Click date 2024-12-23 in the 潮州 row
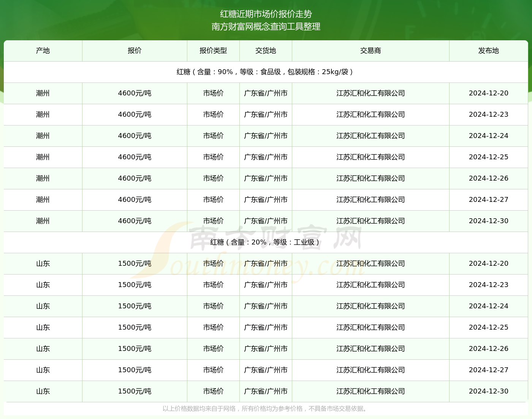Screen dimensions: 532x419 coord(489,114)
